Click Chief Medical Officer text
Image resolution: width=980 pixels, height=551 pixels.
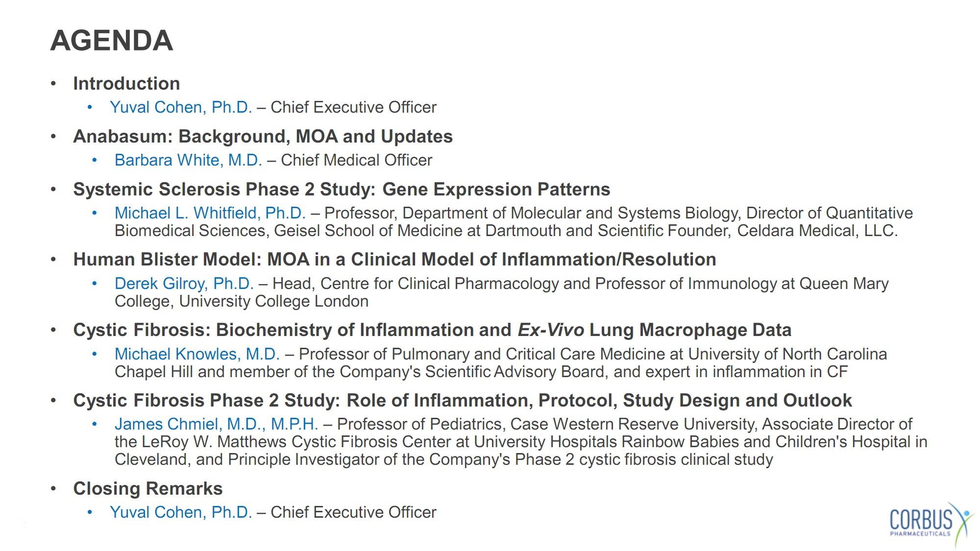click(356, 160)
